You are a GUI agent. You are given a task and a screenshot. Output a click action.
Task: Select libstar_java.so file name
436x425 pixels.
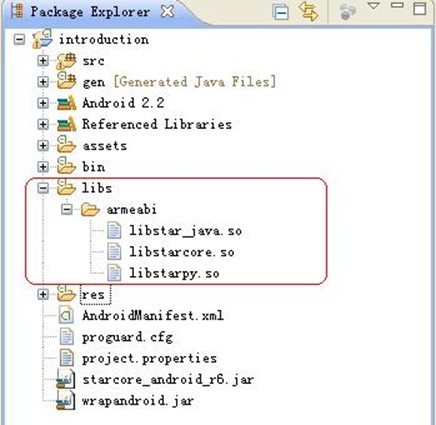click(185, 231)
